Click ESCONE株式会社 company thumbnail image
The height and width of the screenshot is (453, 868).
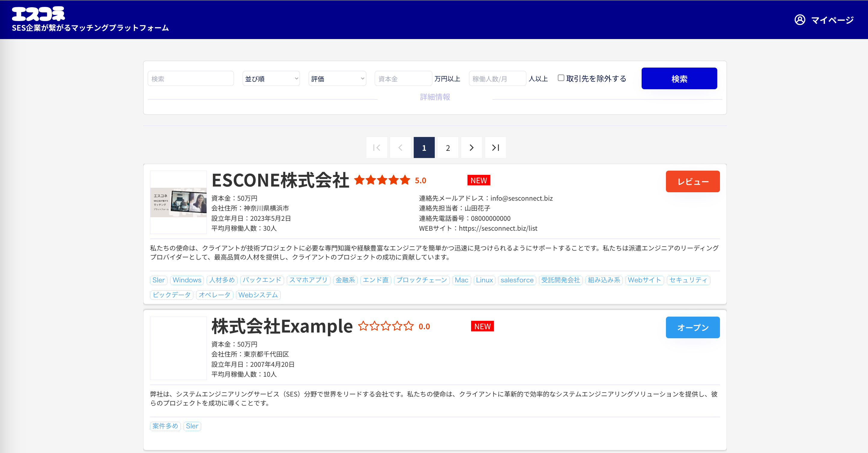(x=178, y=202)
